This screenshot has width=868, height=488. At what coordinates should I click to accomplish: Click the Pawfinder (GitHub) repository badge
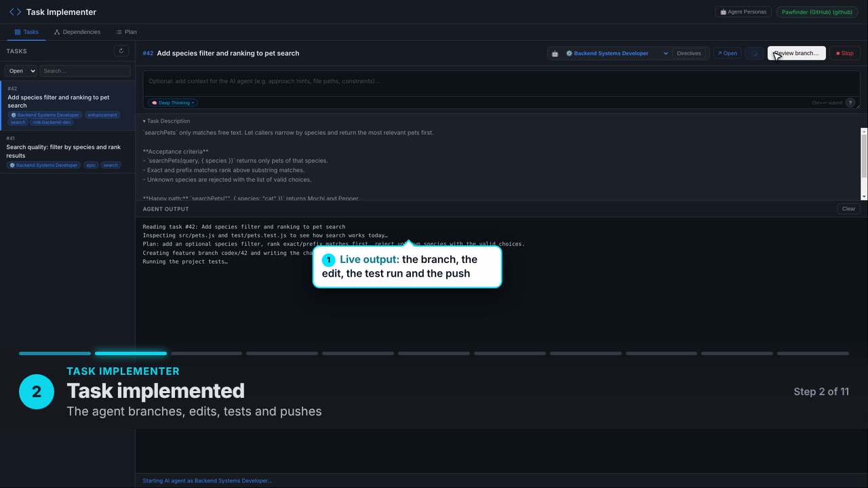coord(816,12)
